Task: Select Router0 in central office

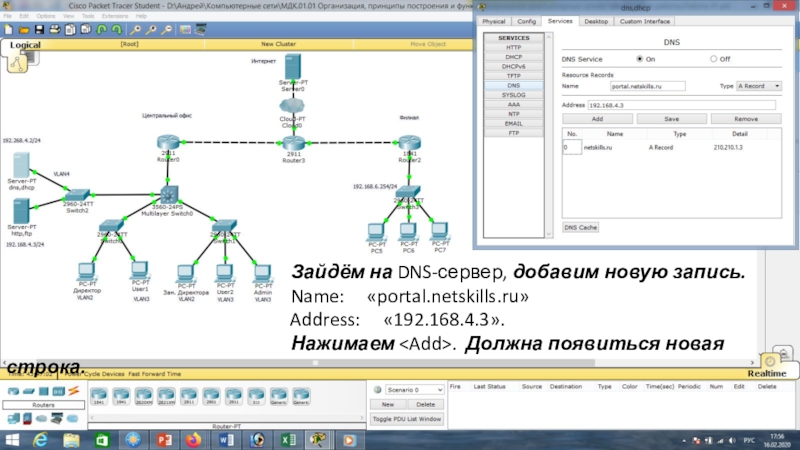Action: point(168,142)
